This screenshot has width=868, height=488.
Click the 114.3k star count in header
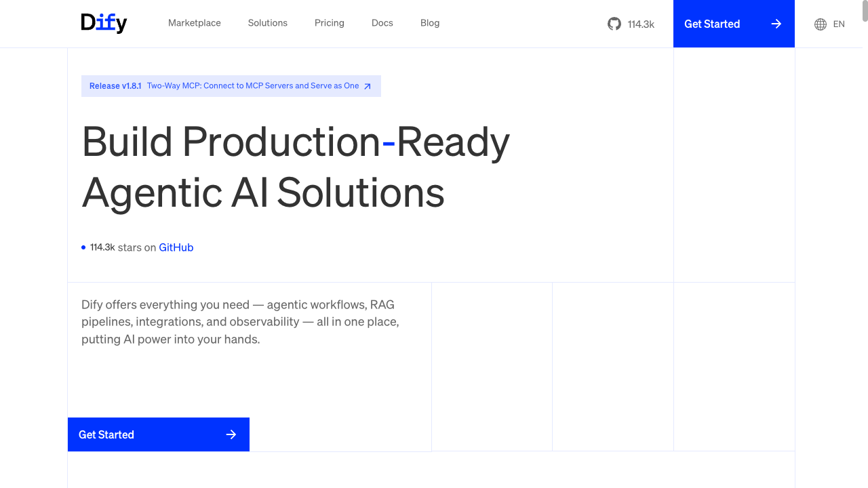click(x=641, y=24)
